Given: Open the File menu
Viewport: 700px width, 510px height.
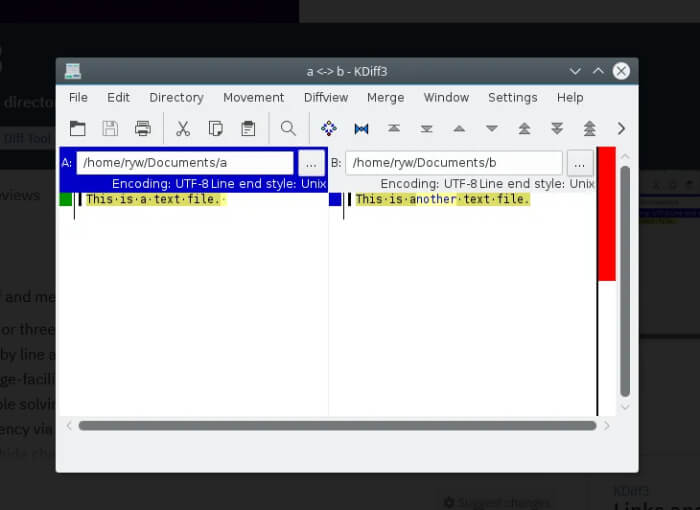Looking at the screenshot, I should 78,97.
